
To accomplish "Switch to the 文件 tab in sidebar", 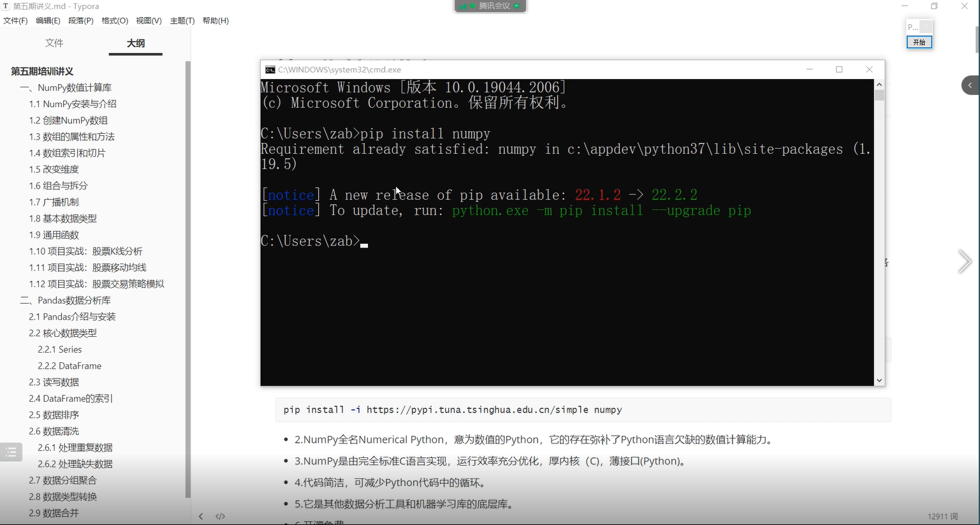I will 54,43.
